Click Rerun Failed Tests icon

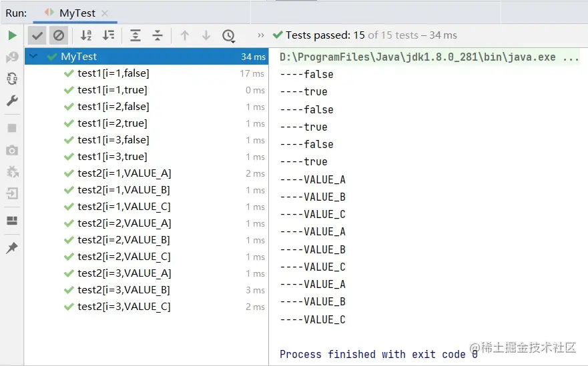pos(12,57)
